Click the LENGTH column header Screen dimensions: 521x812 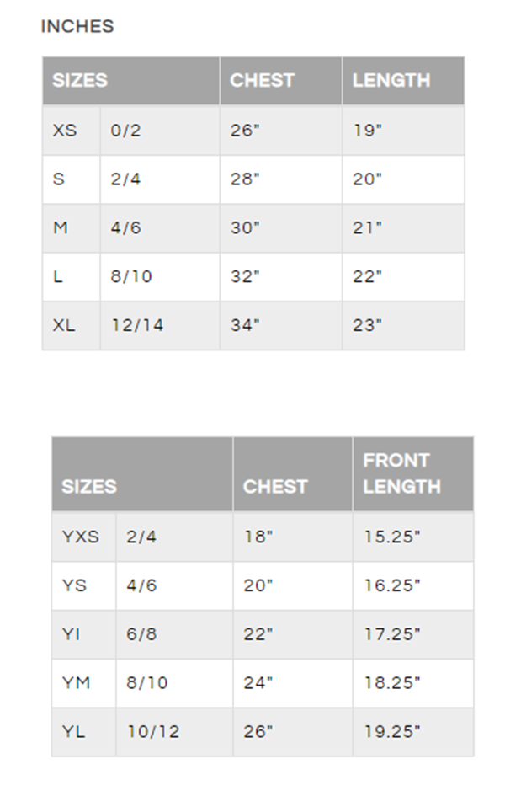click(391, 80)
